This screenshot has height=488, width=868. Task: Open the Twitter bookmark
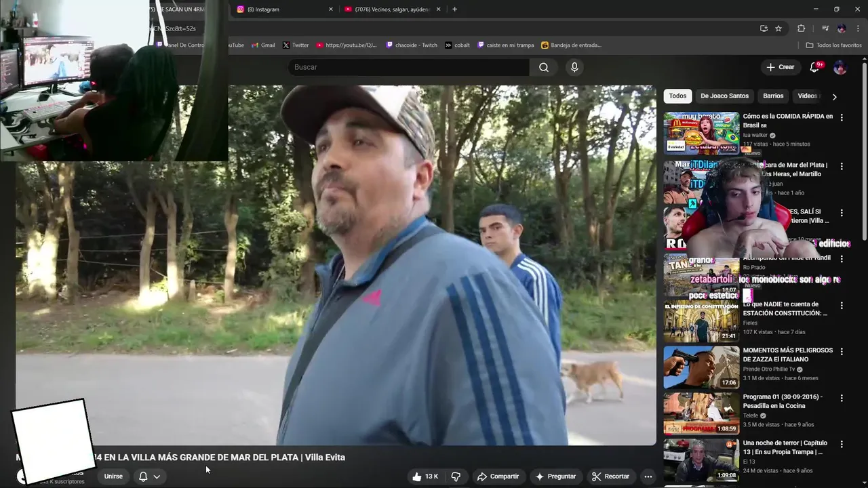(296, 45)
